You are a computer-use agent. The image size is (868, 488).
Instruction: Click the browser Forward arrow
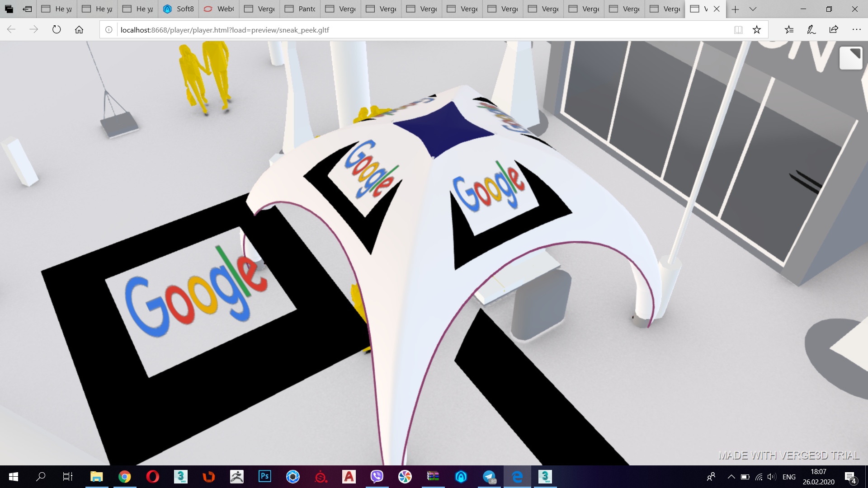click(x=34, y=30)
